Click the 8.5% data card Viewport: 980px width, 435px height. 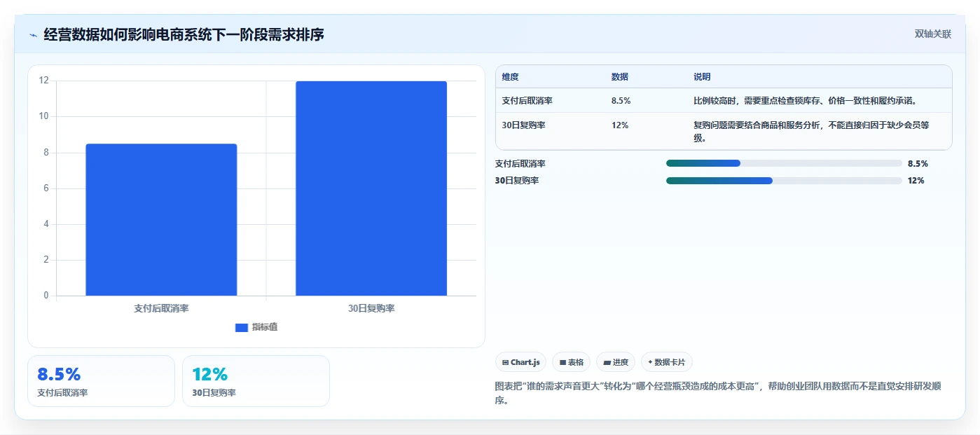[x=101, y=381]
